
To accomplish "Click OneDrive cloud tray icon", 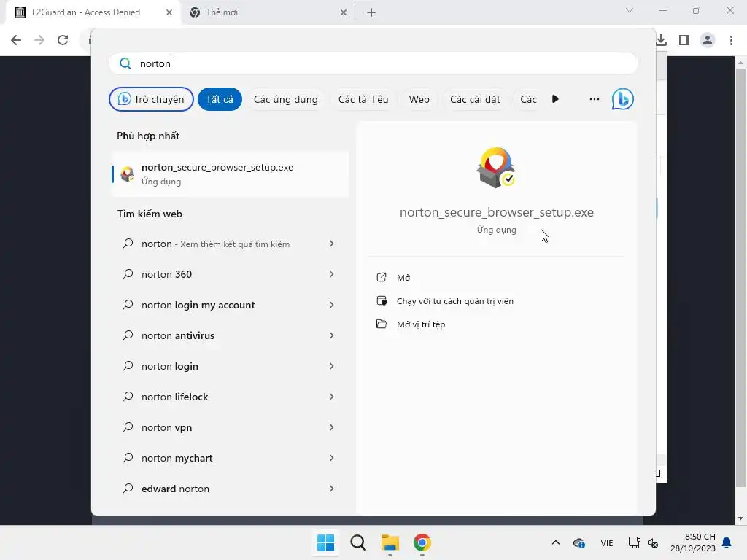I will point(578,542).
